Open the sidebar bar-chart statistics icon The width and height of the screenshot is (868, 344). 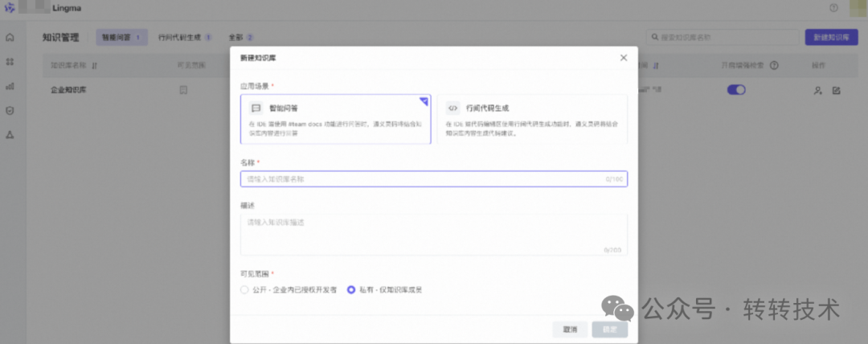point(10,86)
